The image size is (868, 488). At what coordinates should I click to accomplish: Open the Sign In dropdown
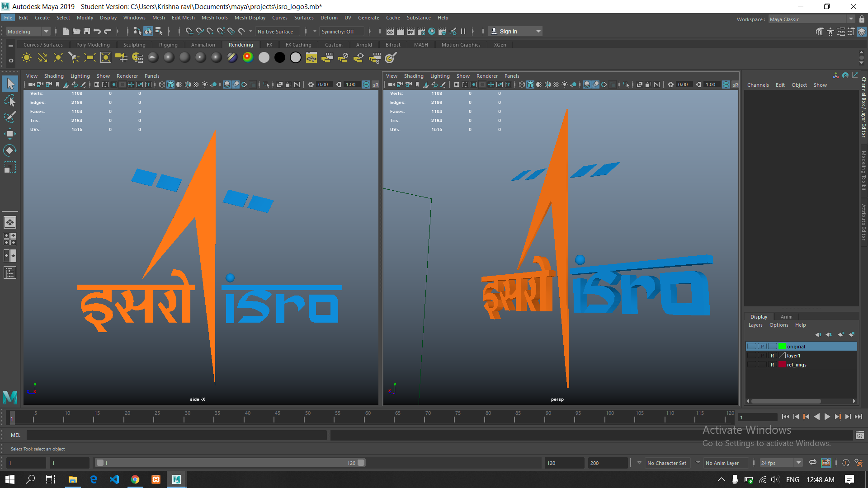tap(516, 31)
